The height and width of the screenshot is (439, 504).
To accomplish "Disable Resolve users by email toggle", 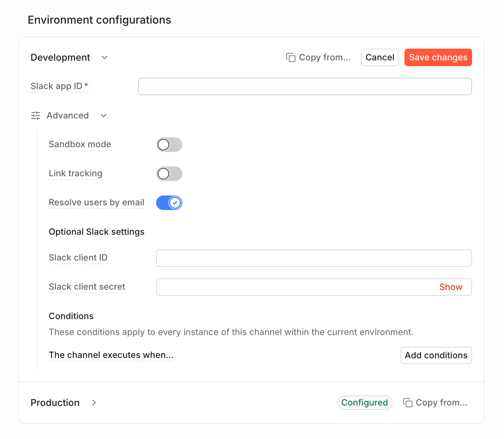I will 169,203.
